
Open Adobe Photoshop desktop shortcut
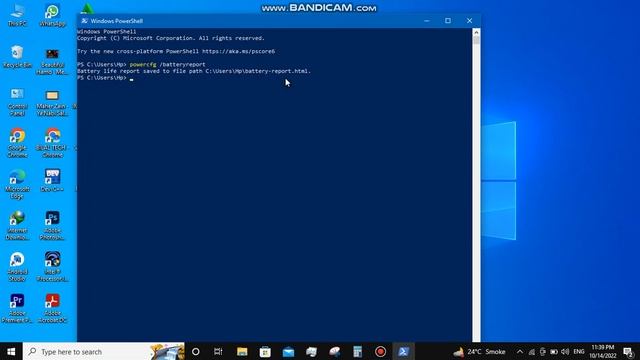52,225
